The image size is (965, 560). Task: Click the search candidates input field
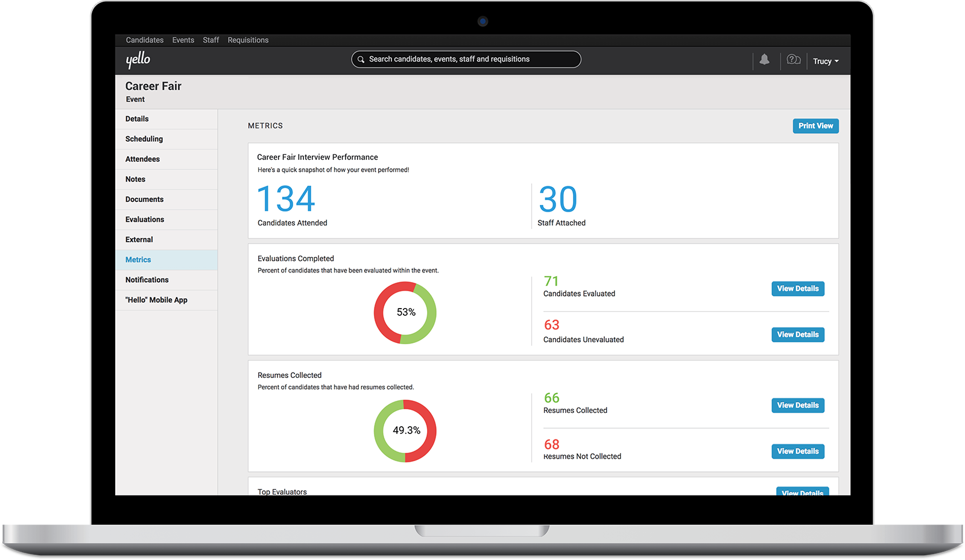click(x=466, y=59)
